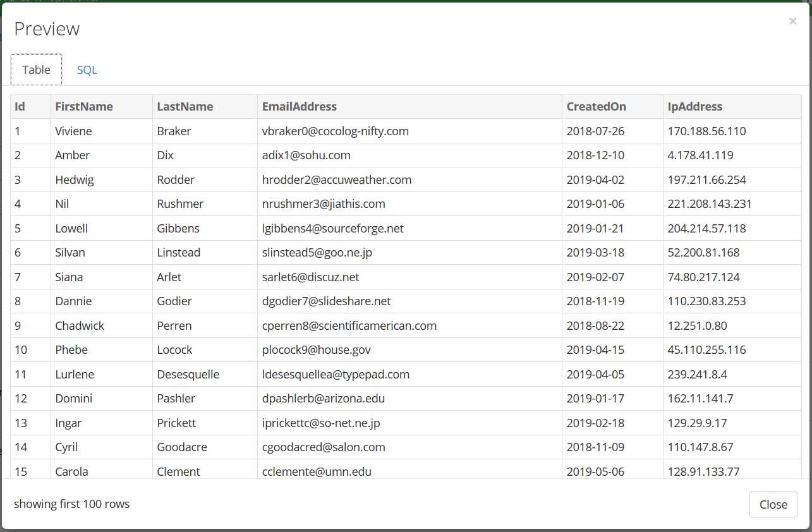
Task: Select the first name Dannie
Action: [x=73, y=301]
